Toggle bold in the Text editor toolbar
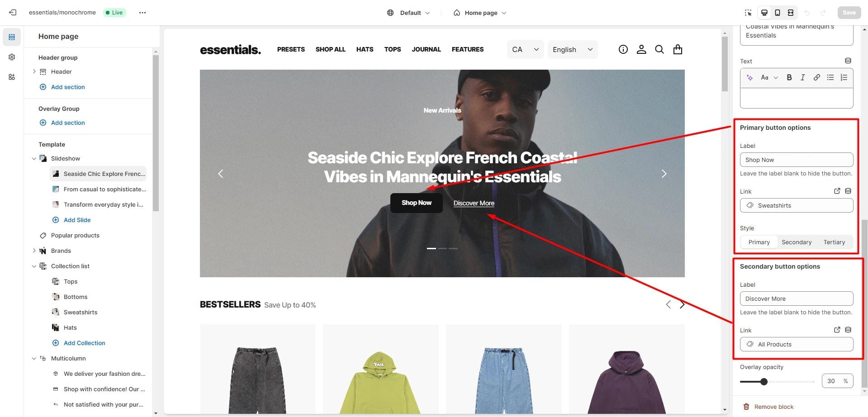The width and height of the screenshot is (868, 417). tap(789, 77)
